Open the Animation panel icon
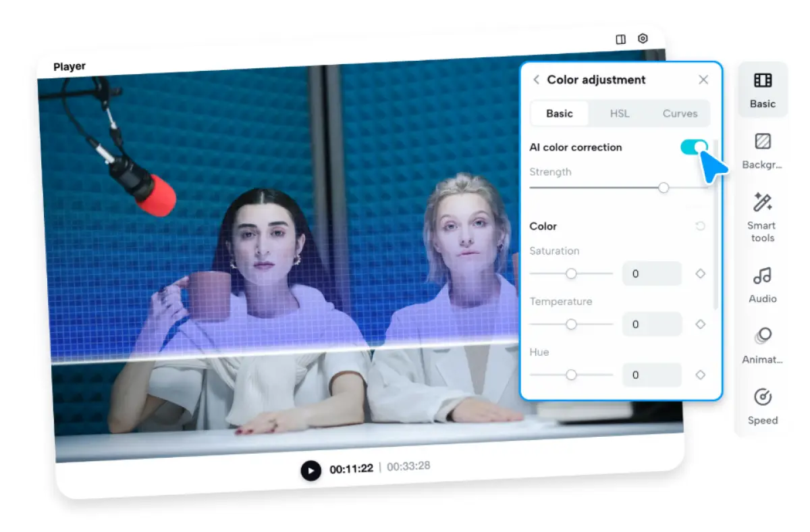This screenshot has width=810, height=532. (x=763, y=344)
